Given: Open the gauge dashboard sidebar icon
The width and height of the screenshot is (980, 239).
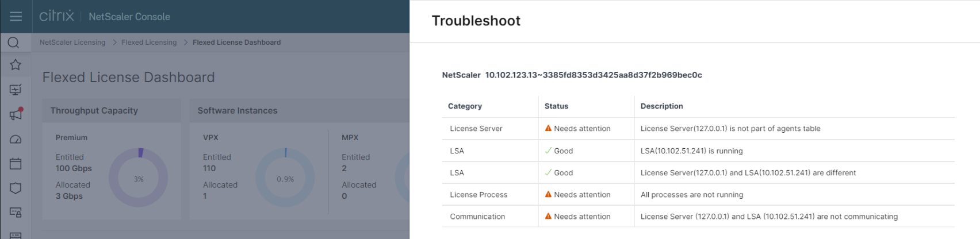Looking at the screenshot, I should pyautogui.click(x=16, y=139).
